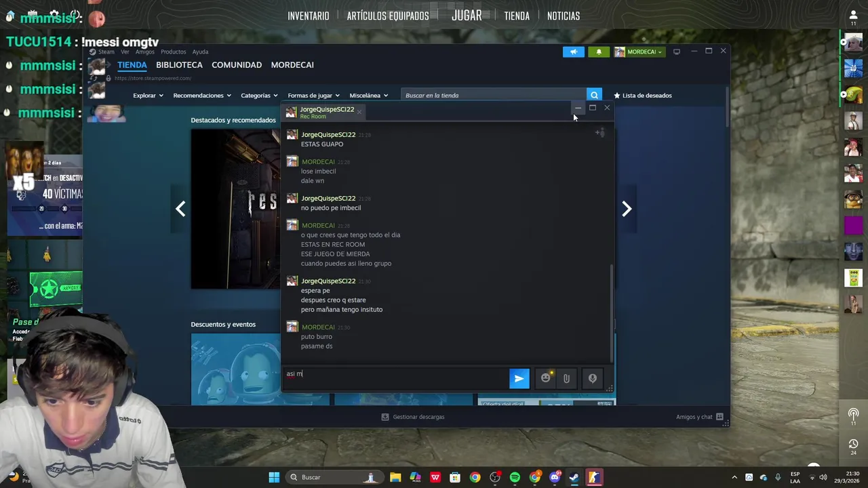Open ARTÍCULOS EQUIPADOS in game menu

(x=388, y=16)
